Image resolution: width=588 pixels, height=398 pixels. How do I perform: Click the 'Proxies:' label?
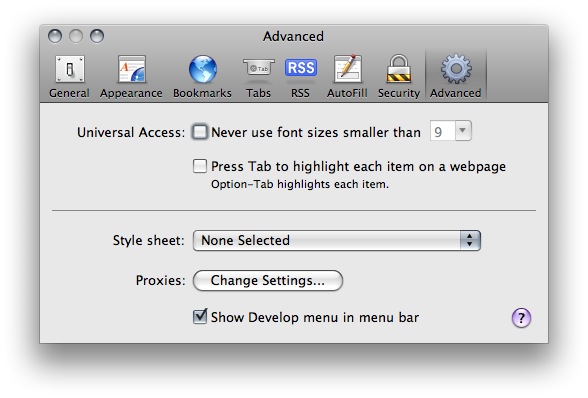[160, 281]
